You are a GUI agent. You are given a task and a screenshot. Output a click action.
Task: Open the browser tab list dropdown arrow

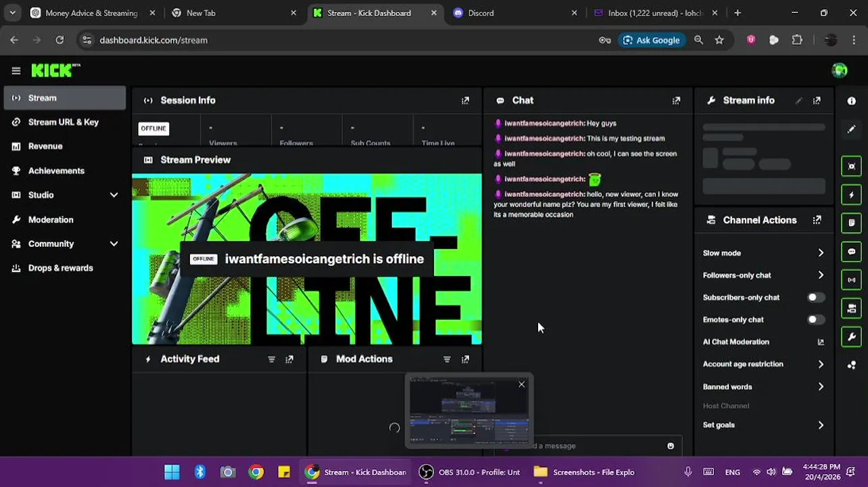[12, 13]
